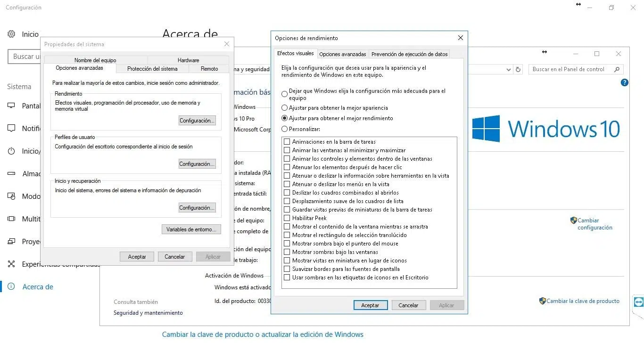Click the shield icon beside Cambiar la clave de producto

(543, 301)
